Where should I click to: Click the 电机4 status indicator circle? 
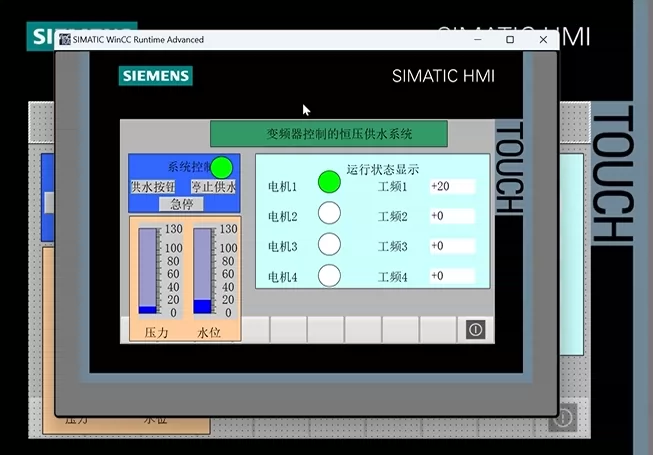(329, 276)
